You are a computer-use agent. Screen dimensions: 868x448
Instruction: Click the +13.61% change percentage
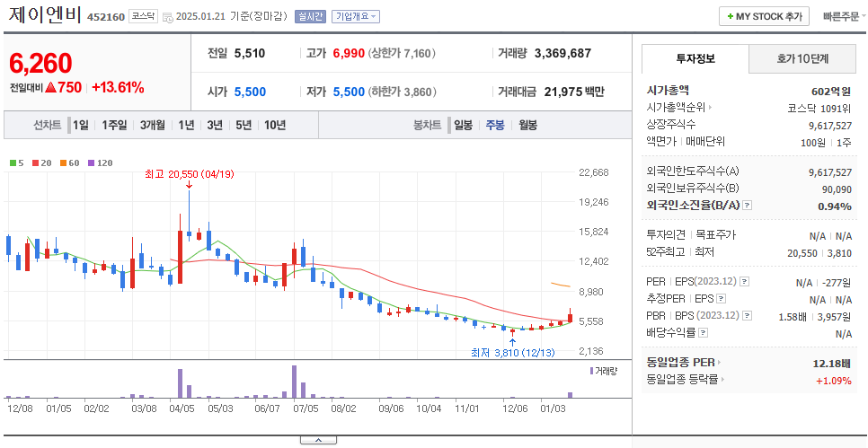118,87
